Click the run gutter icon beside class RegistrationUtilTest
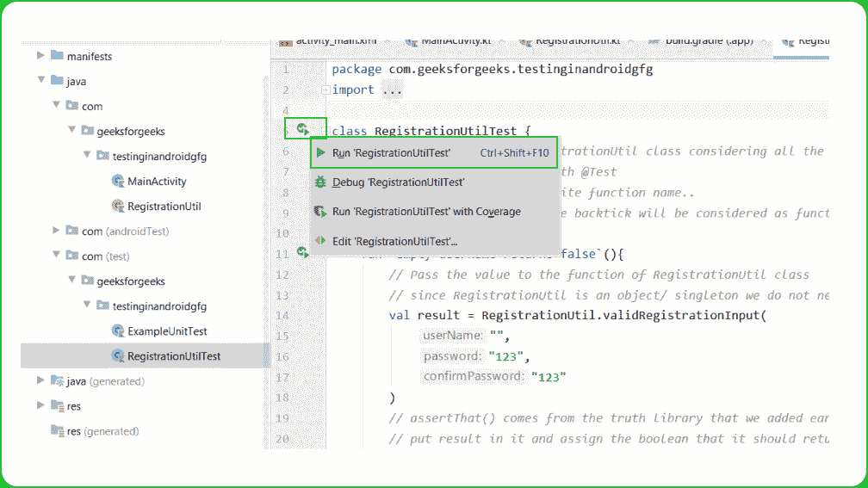 click(x=302, y=129)
